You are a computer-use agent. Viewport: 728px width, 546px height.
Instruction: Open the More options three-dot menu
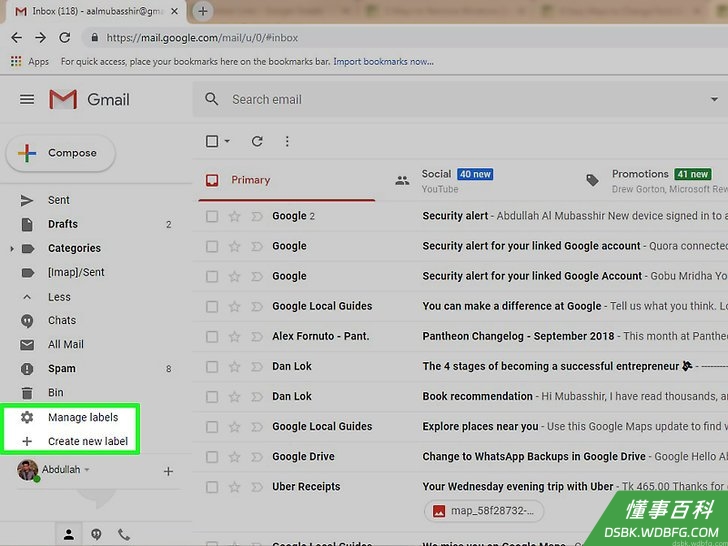coord(287,141)
